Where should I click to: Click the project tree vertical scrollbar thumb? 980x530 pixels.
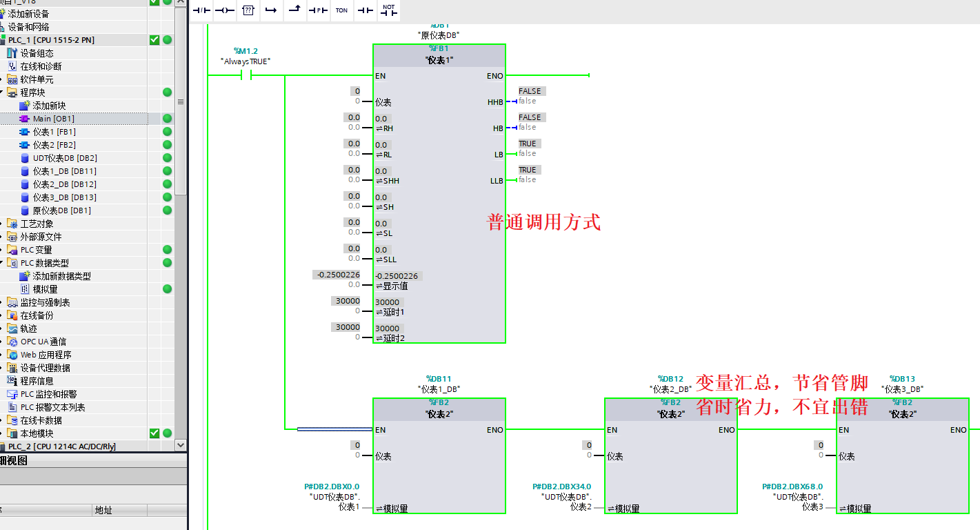coord(181,101)
